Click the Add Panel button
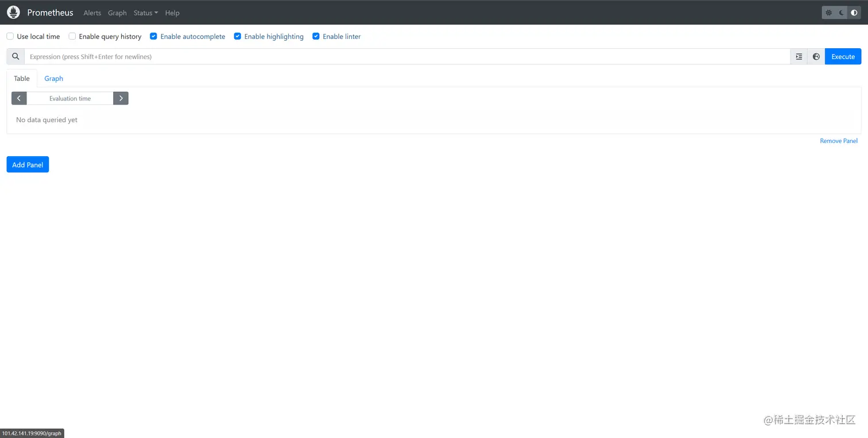868x438 pixels. (x=28, y=164)
